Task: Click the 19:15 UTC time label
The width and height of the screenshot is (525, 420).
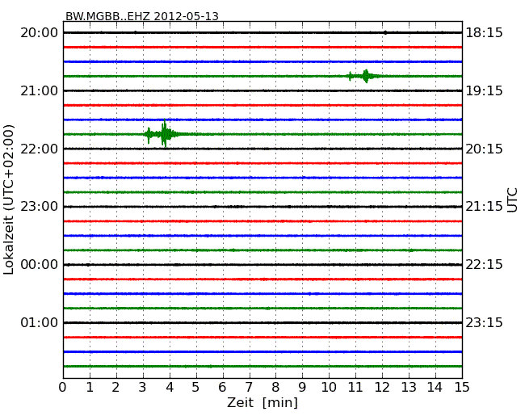Action: tap(484, 90)
